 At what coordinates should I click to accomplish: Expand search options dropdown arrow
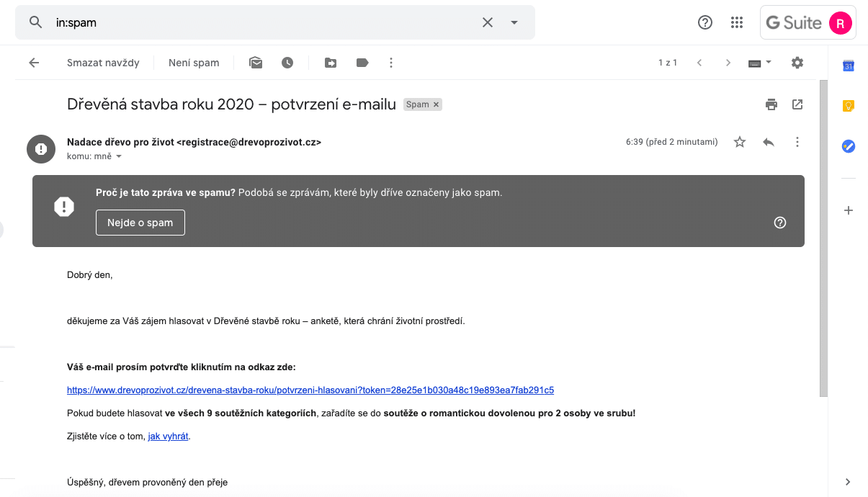[514, 22]
